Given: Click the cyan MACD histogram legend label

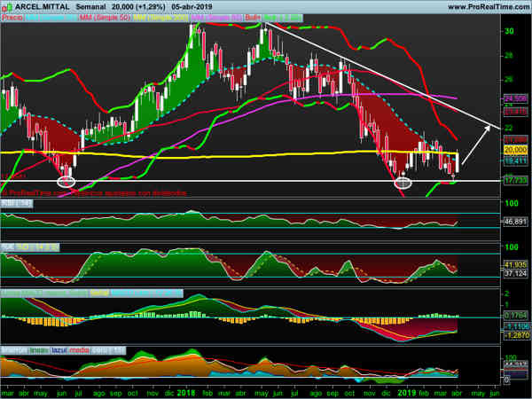Looking at the screenshot, I should click(146, 293).
